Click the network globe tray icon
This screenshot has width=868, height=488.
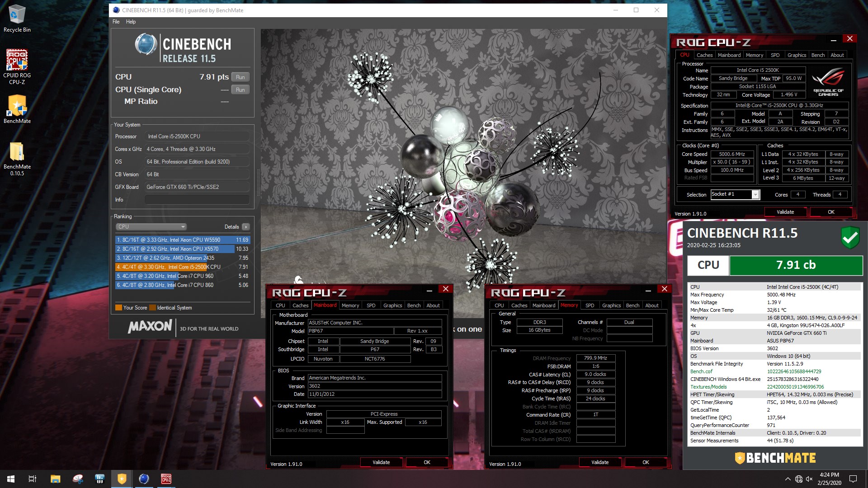(799, 479)
